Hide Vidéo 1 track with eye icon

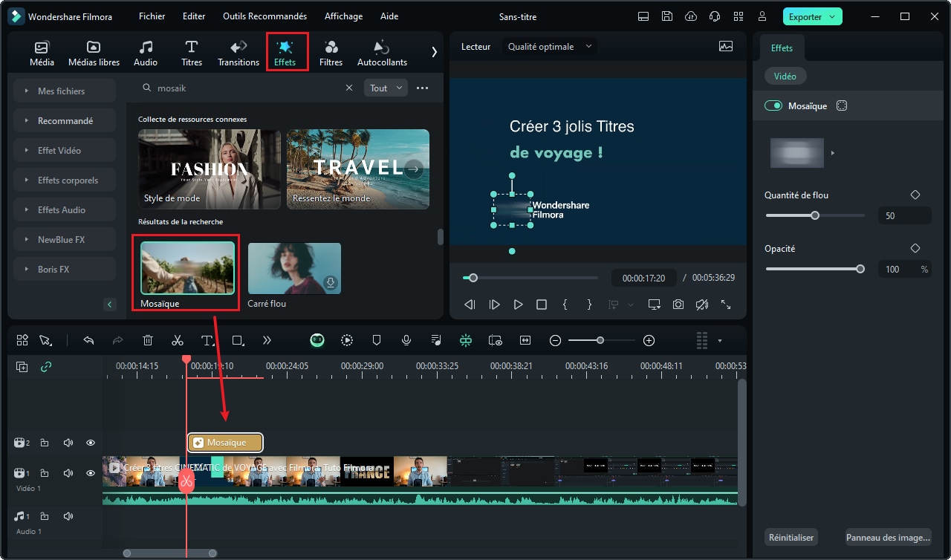pos(91,473)
